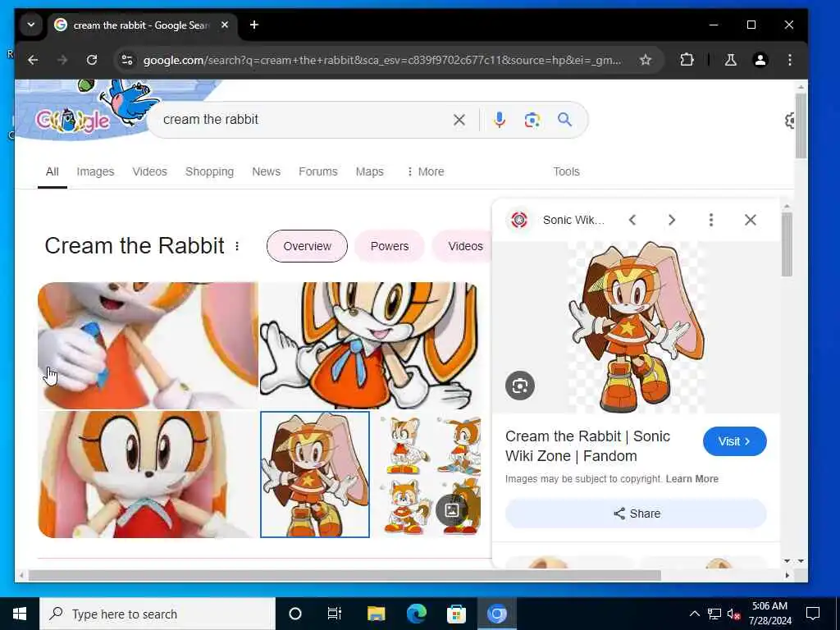840x630 pixels.
Task: Select the Forums tab
Action: tap(318, 171)
